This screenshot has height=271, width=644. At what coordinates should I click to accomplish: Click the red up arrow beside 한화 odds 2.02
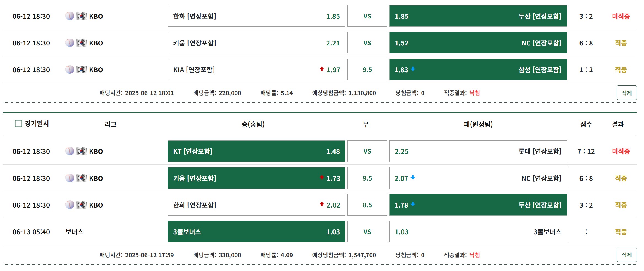(x=321, y=204)
